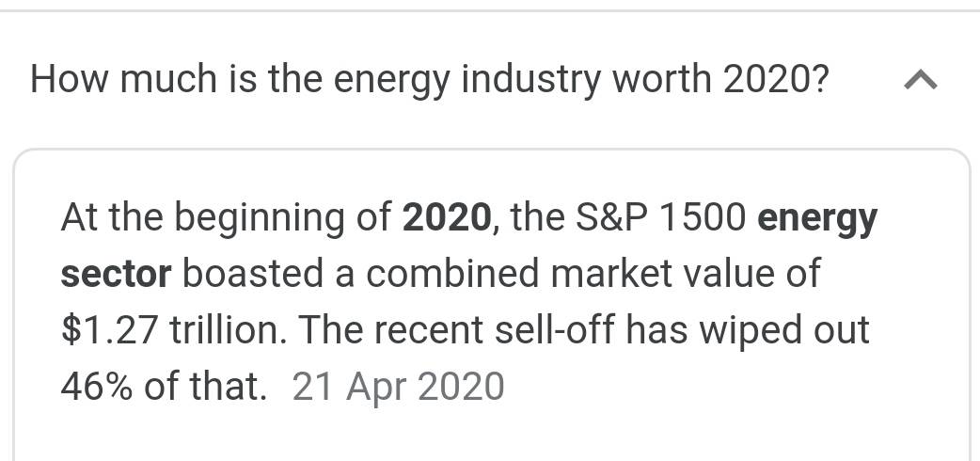Click the 'How much is the energy industry worth 2020?' question
This screenshot has width=980, height=461.
coord(429,81)
